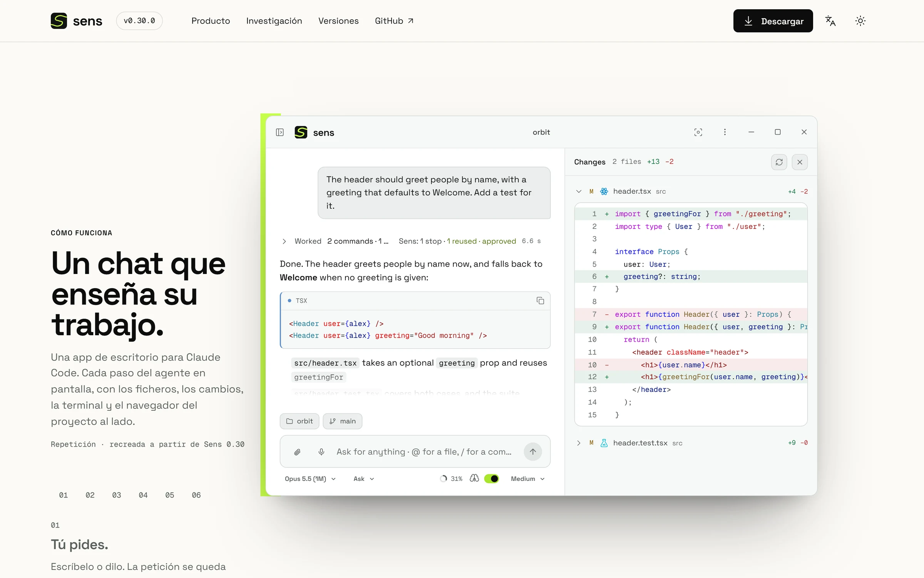Jump to step 04 marker
This screenshot has height=578, width=924.
(143, 495)
